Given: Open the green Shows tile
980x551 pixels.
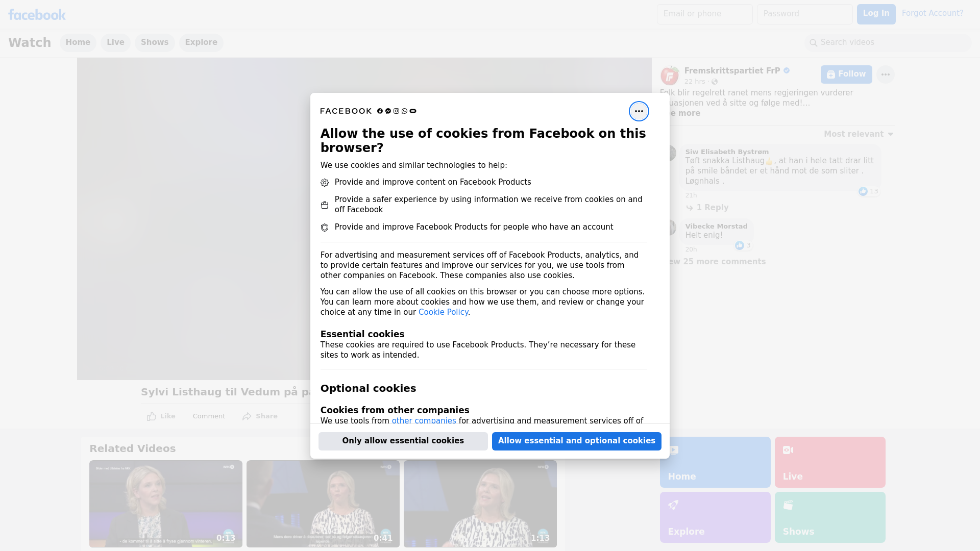Looking at the screenshot, I should click(830, 517).
